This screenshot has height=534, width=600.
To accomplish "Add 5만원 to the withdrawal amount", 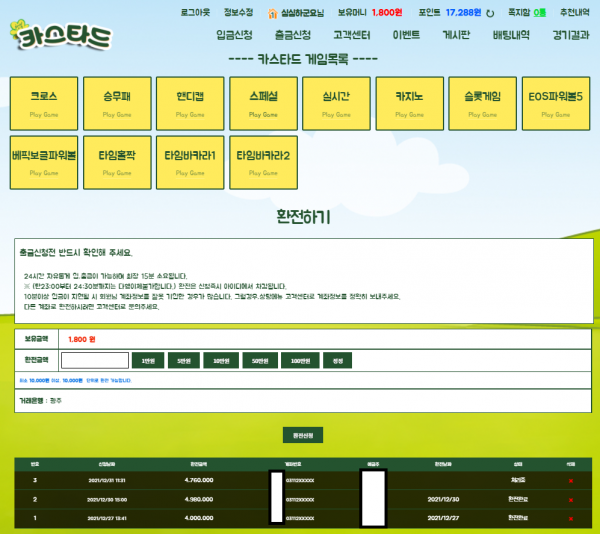I will coord(184,360).
